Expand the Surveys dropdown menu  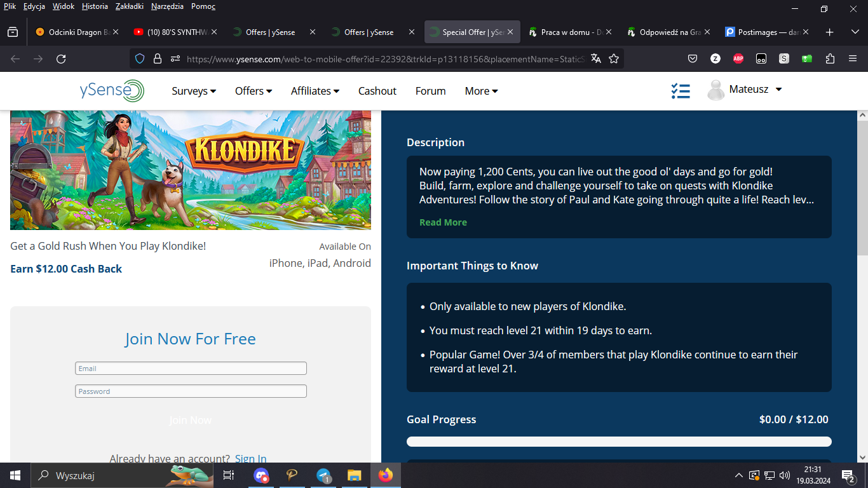[x=194, y=91]
